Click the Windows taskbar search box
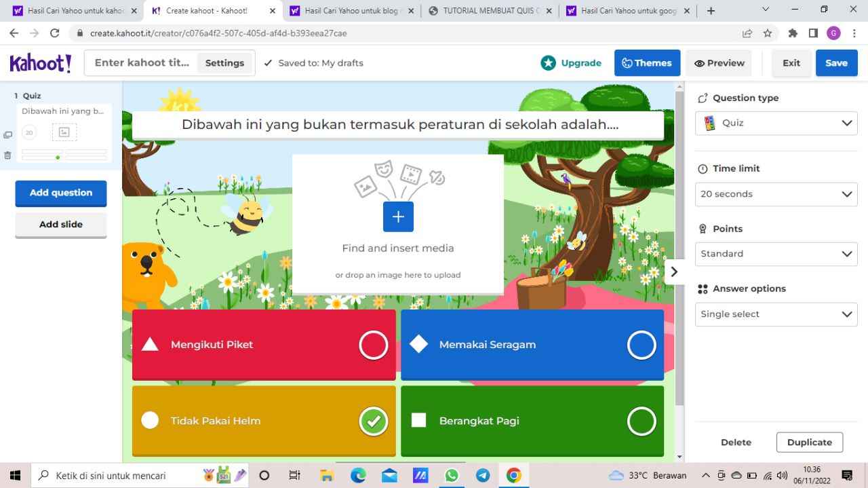 pyautogui.click(x=141, y=476)
